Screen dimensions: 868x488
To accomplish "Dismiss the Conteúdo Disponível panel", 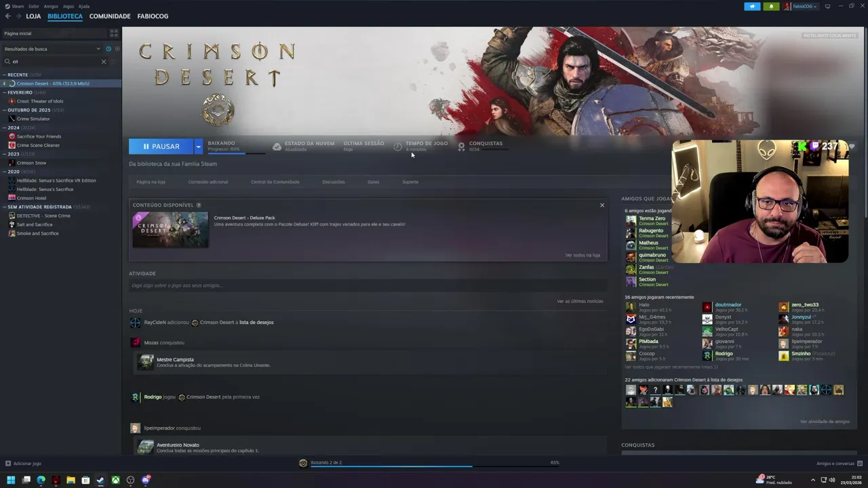I will click(x=601, y=205).
